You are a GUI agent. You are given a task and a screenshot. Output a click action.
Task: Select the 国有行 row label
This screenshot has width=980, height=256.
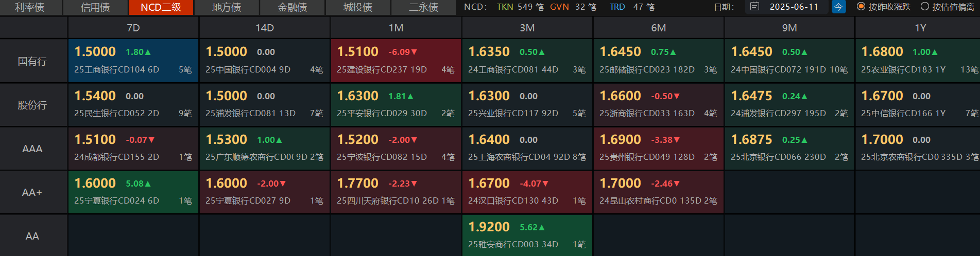[x=32, y=61]
